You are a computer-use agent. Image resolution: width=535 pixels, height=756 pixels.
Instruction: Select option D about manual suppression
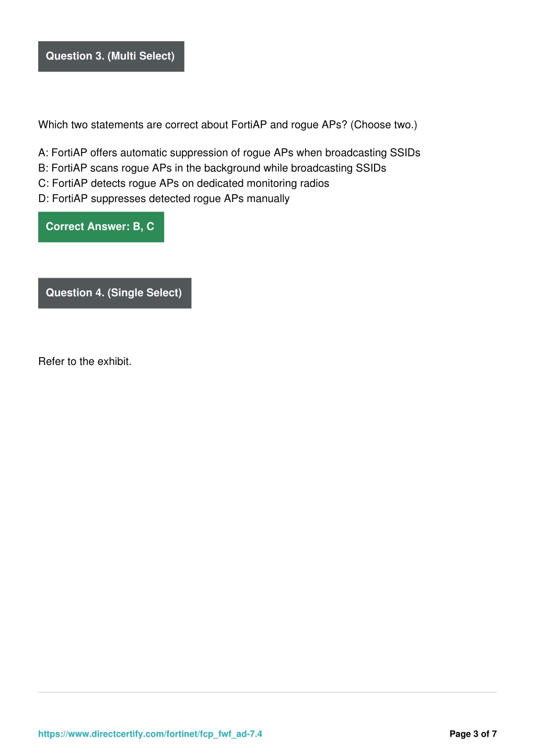[x=164, y=198]
